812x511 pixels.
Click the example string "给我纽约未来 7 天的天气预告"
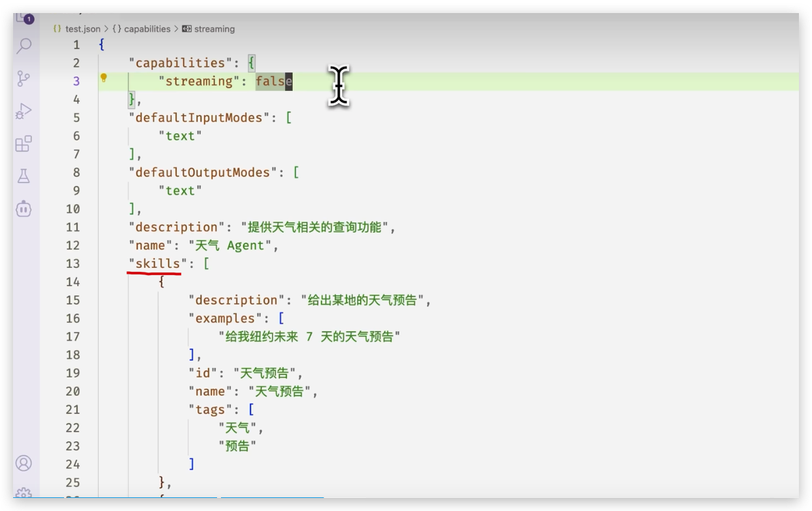[309, 337]
